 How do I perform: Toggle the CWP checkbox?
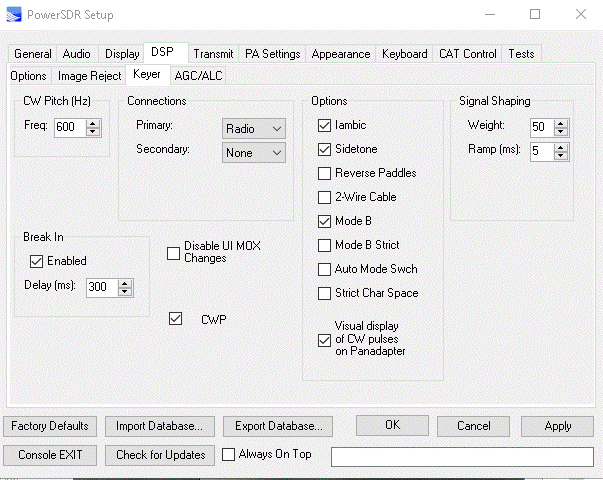click(x=175, y=319)
